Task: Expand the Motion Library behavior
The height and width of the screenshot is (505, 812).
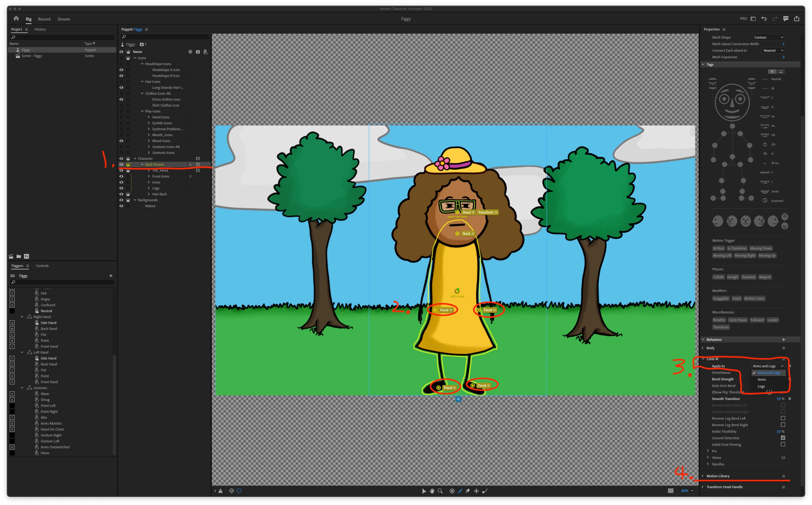Action: click(x=703, y=476)
